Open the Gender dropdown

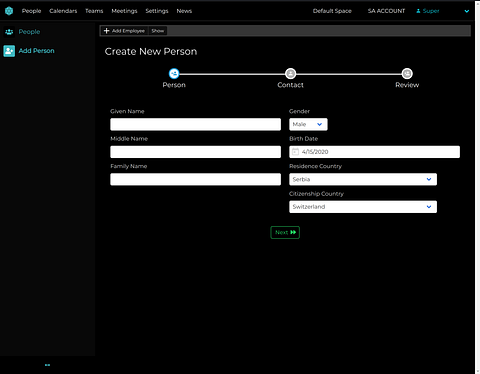(x=308, y=124)
